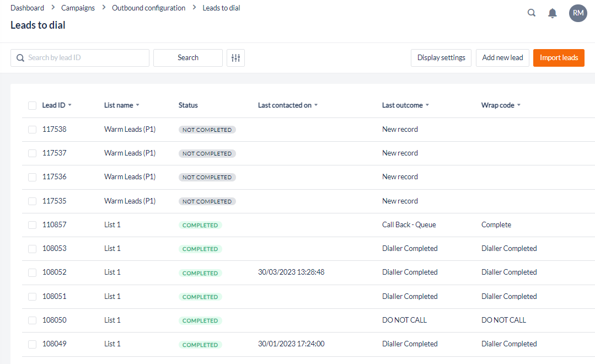Click the COMPLETED badge for lead 110857
The height and width of the screenshot is (364, 595).
pyautogui.click(x=200, y=225)
